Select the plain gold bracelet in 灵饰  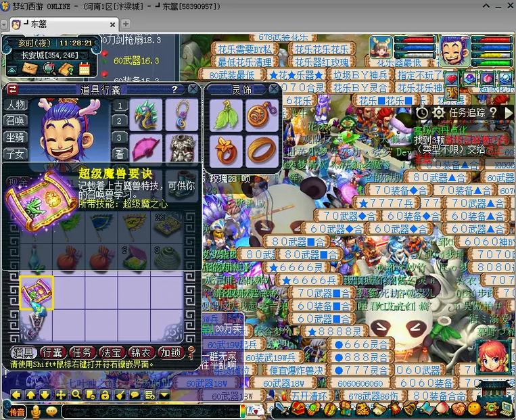pyautogui.click(x=262, y=151)
